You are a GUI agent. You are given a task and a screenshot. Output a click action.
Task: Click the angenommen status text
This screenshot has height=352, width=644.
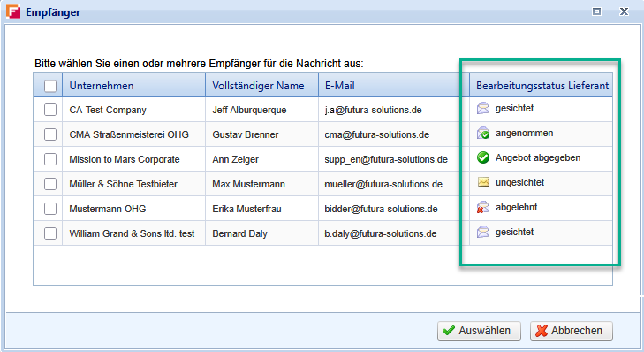(x=525, y=133)
